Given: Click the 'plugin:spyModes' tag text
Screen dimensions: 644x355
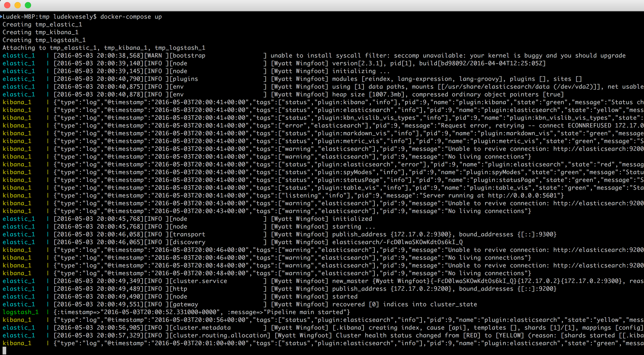Looking at the screenshot, I should point(345,172).
